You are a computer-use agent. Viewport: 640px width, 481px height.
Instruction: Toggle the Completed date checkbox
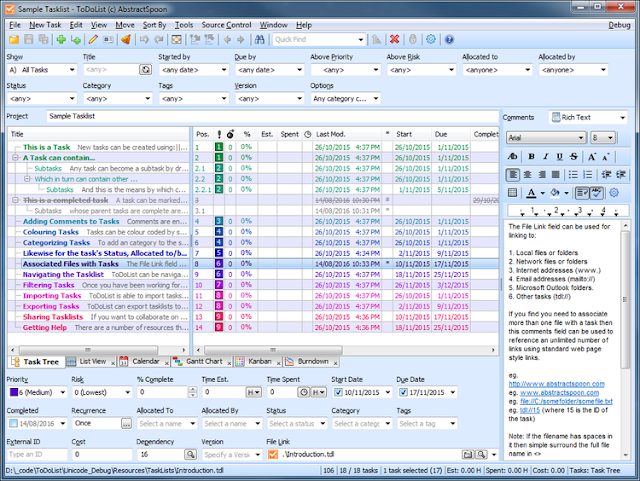coord(12,424)
